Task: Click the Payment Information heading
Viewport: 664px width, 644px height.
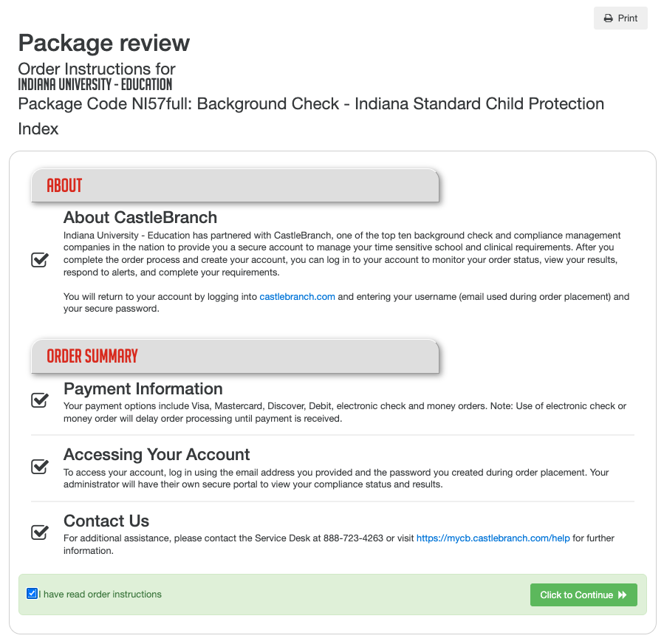Action: click(143, 388)
